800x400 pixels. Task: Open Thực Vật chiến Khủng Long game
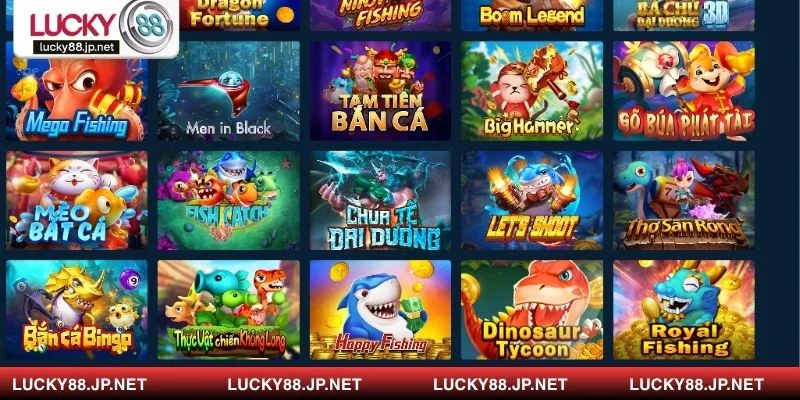tap(229, 310)
